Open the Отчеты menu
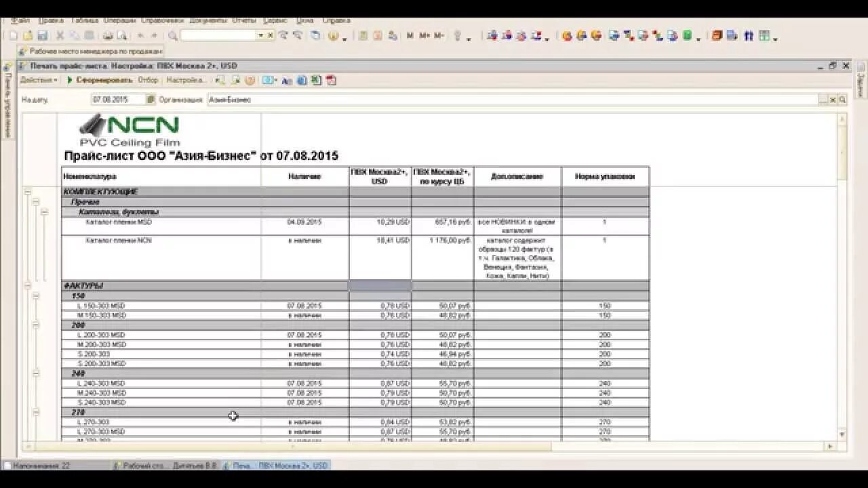 click(245, 20)
